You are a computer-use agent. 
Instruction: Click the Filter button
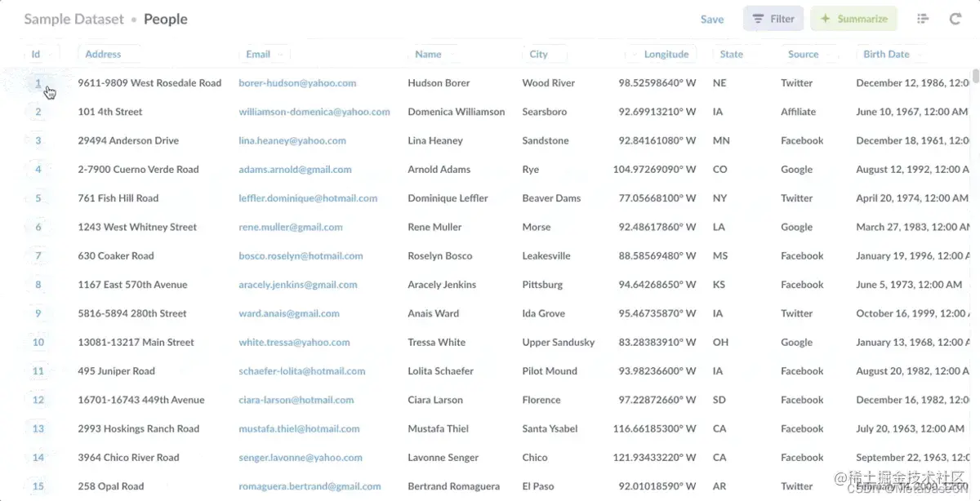tap(773, 19)
